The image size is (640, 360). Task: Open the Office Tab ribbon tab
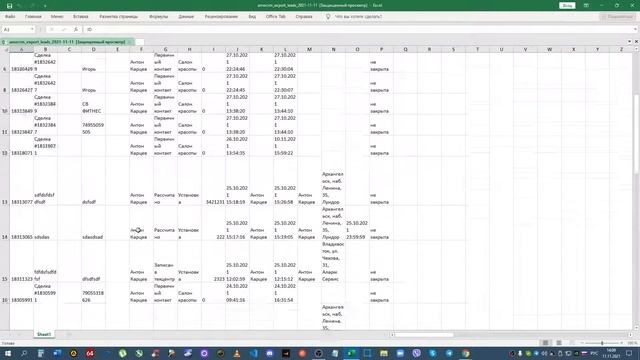(276, 17)
